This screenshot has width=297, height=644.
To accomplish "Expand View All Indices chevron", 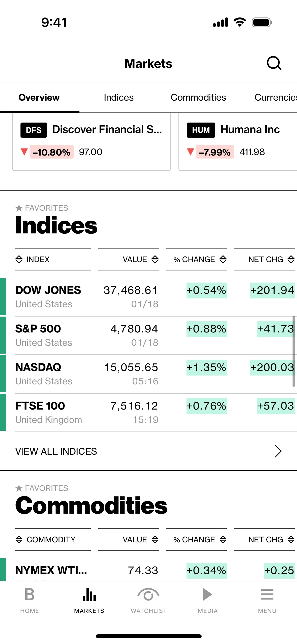I will 278,451.
